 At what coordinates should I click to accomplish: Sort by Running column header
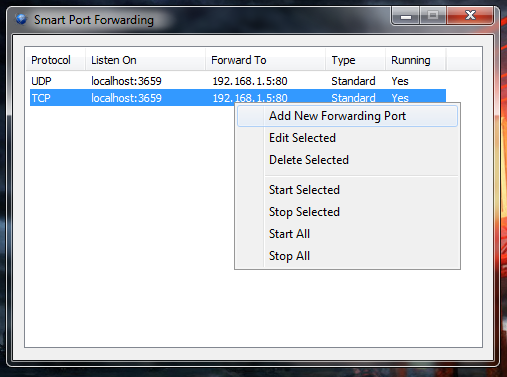[416, 60]
